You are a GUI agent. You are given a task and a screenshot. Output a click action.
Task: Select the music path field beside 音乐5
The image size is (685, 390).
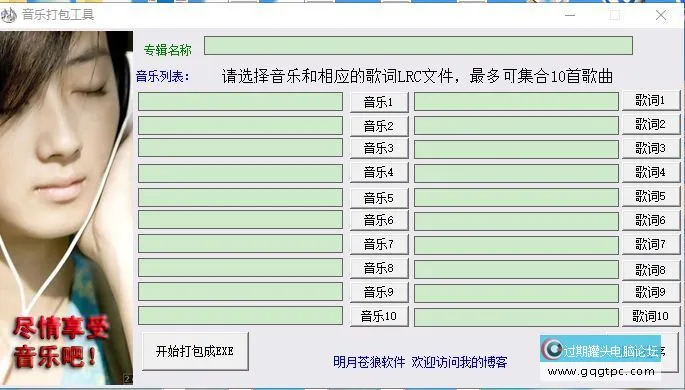240,198
